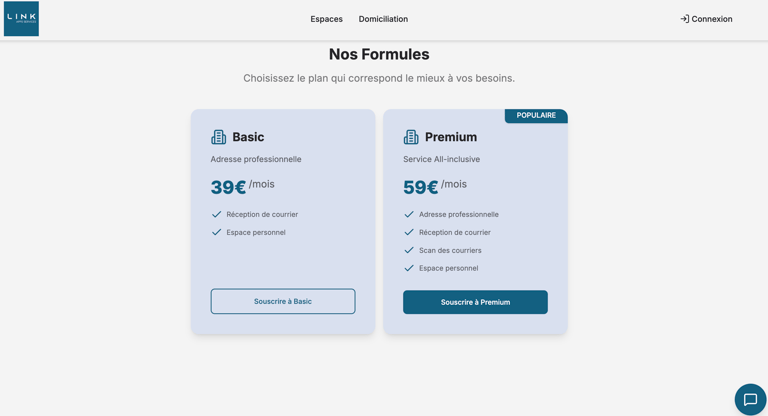768x416 pixels.
Task: Open the Espaces menu item
Action: 326,19
